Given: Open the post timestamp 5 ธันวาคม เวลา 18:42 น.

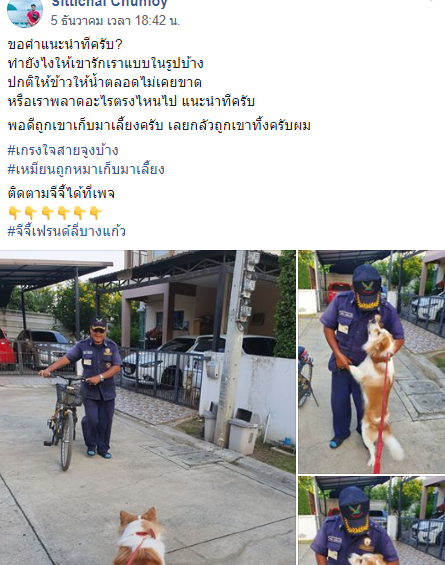Looking at the screenshot, I should point(115,21).
